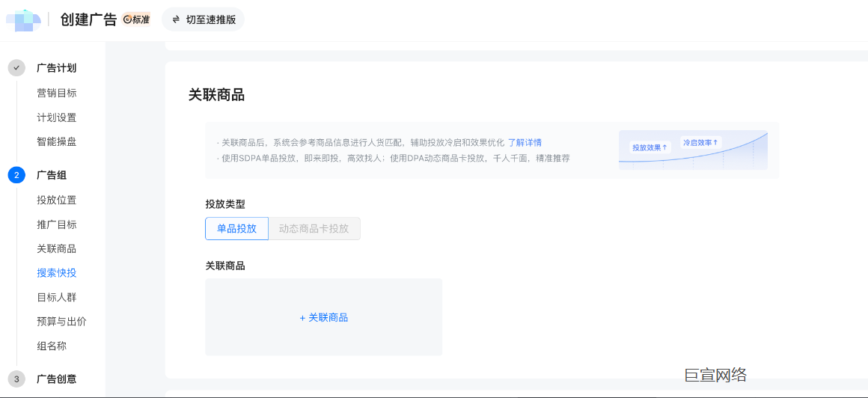Switch to 速推版 using 切至速推版 button

pyautogui.click(x=204, y=19)
